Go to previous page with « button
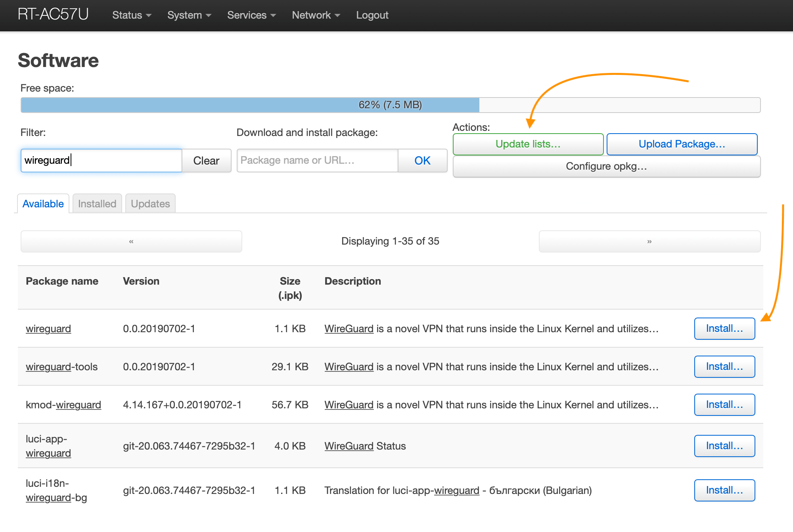The width and height of the screenshot is (793, 532). (131, 241)
